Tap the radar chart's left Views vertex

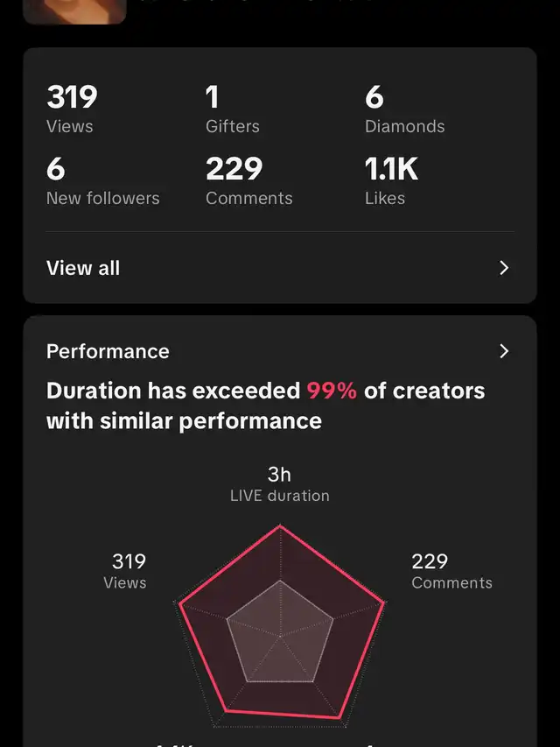click(x=179, y=604)
